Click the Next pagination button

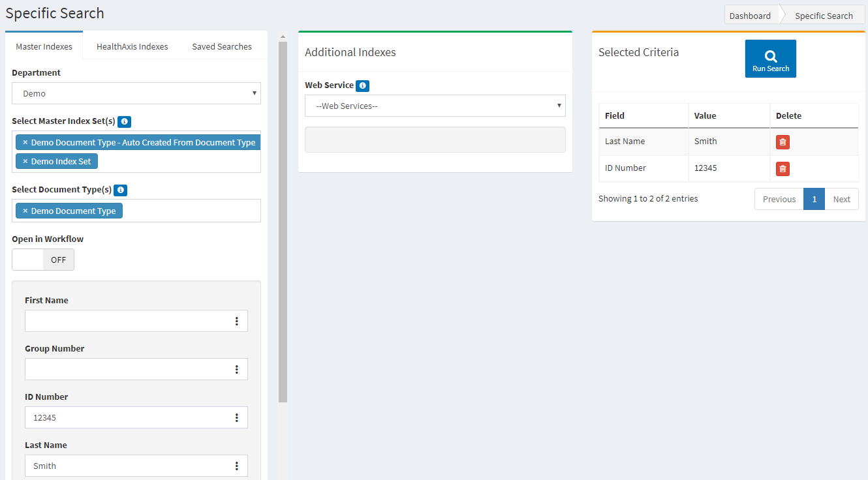tap(841, 200)
